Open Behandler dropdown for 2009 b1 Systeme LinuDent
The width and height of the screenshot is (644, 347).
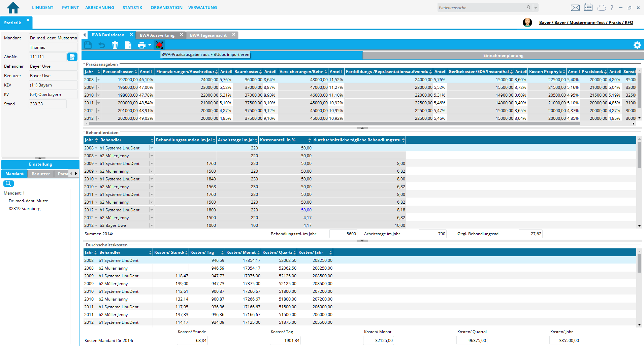(x=152, y=164)
